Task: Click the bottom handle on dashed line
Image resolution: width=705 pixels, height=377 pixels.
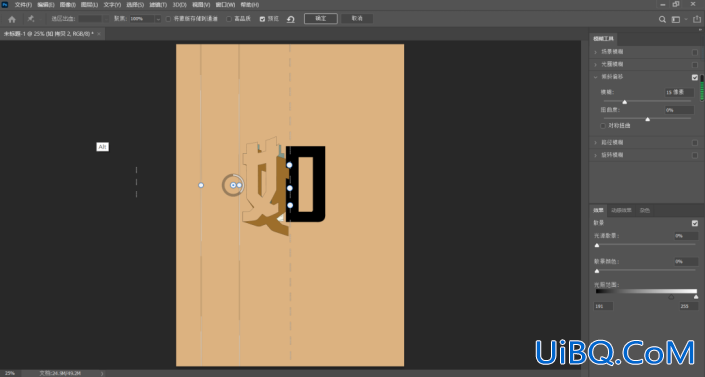Action: [290, 205]
